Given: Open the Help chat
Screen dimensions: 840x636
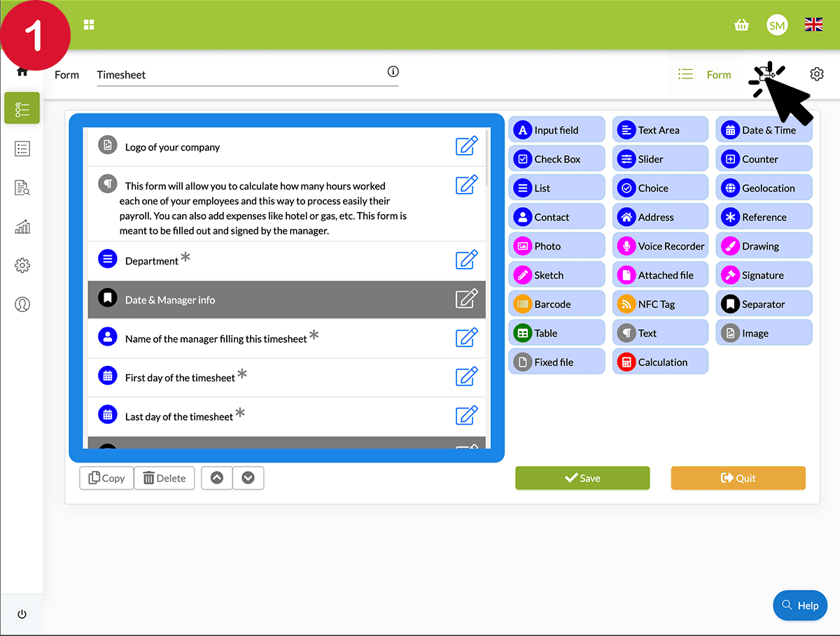Looking at the screenshot, I should coord(800,605).
